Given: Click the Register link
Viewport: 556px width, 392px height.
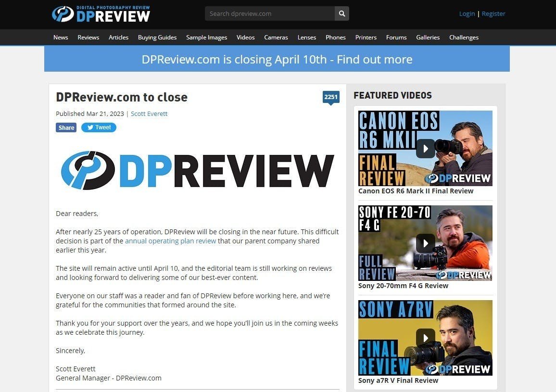Looking at the screenshot, I should (x=493, y=13).
